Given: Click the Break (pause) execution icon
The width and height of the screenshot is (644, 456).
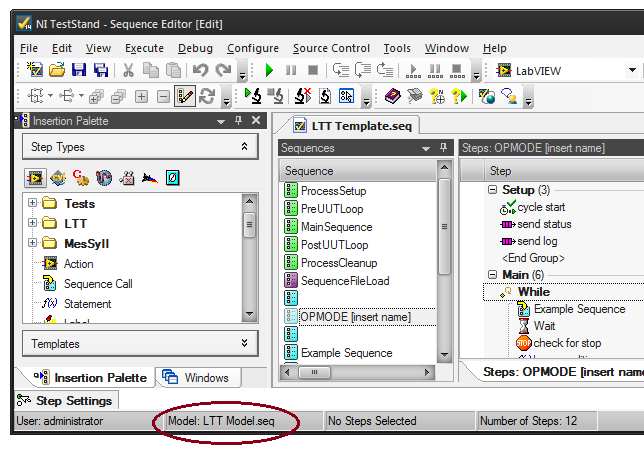Looking at the screenshot, I should click(x=291, y=70).
